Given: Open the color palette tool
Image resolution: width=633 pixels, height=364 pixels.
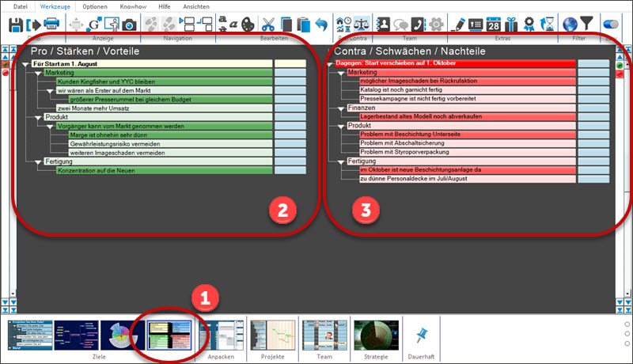Looking at the screenshot, I should point(246,25).
